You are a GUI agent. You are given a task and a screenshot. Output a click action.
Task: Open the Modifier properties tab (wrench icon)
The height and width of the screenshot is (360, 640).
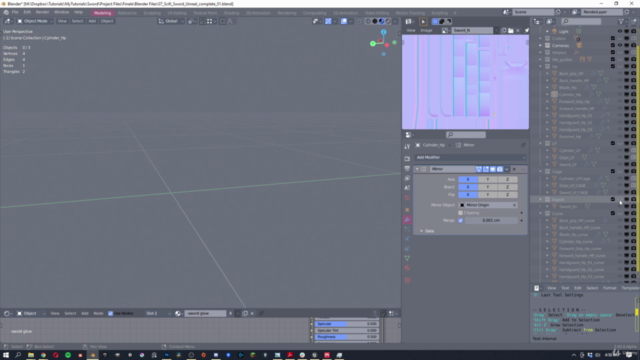tap(407, 220)
